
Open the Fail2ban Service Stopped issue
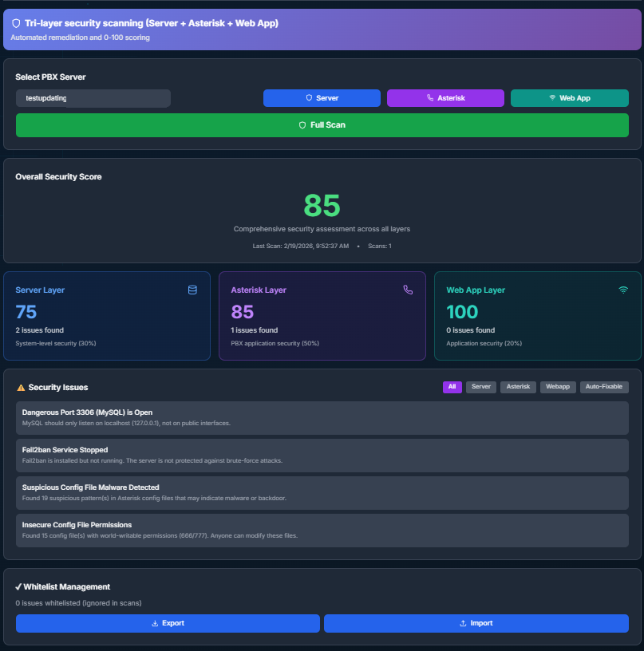[322, 455]
